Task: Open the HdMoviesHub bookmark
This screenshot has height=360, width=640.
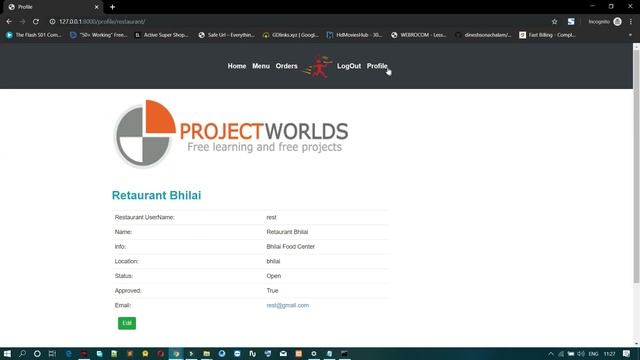Action: coord(354,35)
